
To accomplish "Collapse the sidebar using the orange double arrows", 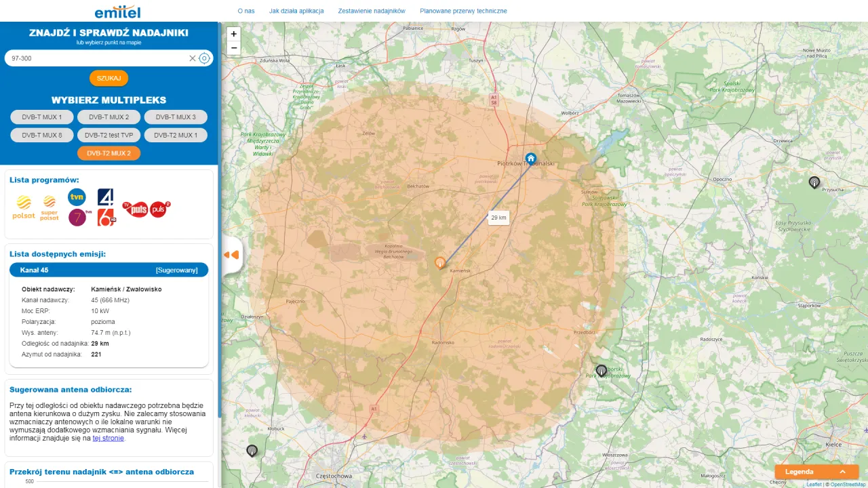I will 231,254.
